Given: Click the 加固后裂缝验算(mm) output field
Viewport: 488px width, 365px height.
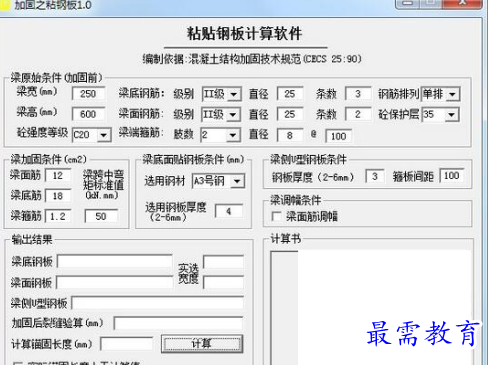Looking at the screenshot, I should pyautogui.click(x=179, y=323).
